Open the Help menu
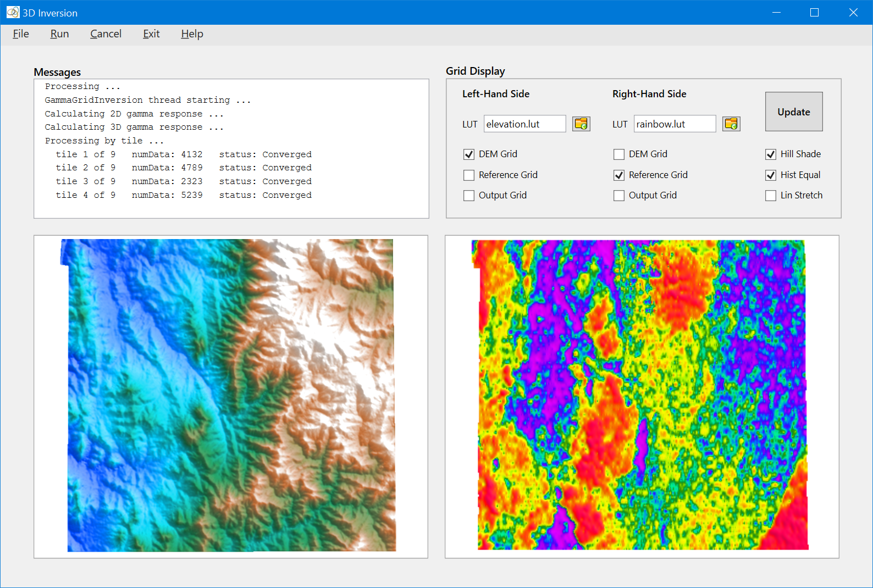Viewport: 873px width, 588px height. tap(192, 34)
